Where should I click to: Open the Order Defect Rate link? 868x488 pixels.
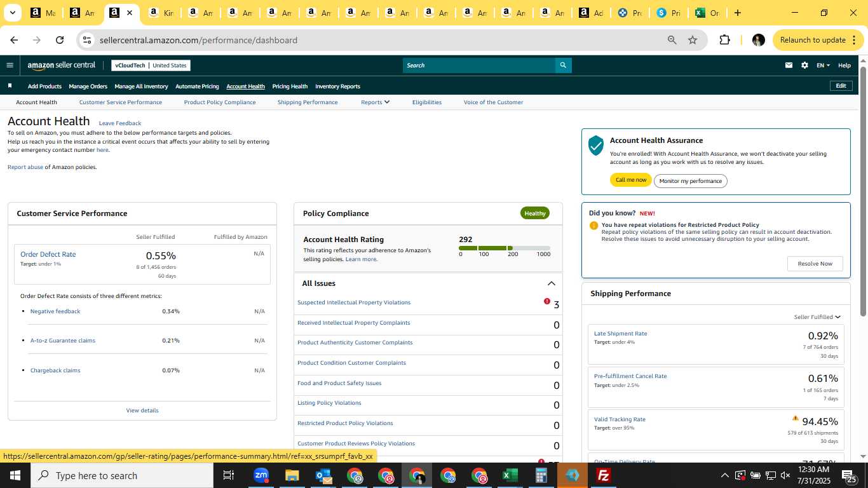[x=48, y=254]
